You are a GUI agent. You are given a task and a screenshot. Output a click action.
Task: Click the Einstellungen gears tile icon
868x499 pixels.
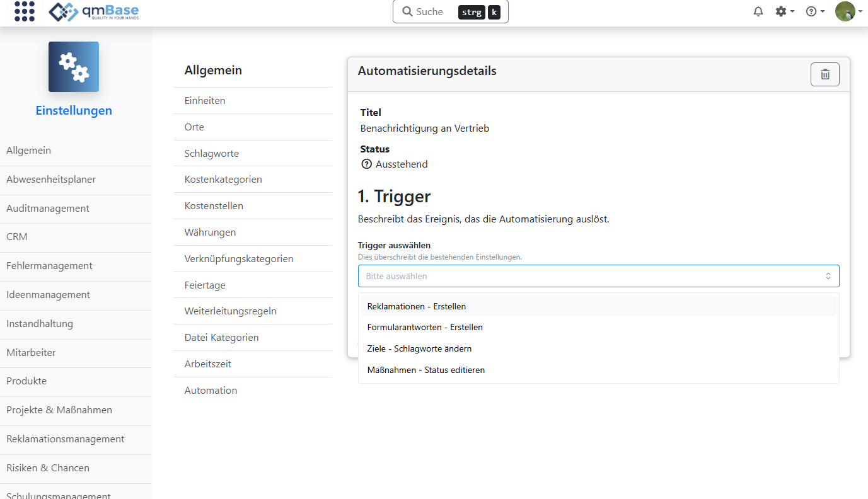click(x=74, y=67)
